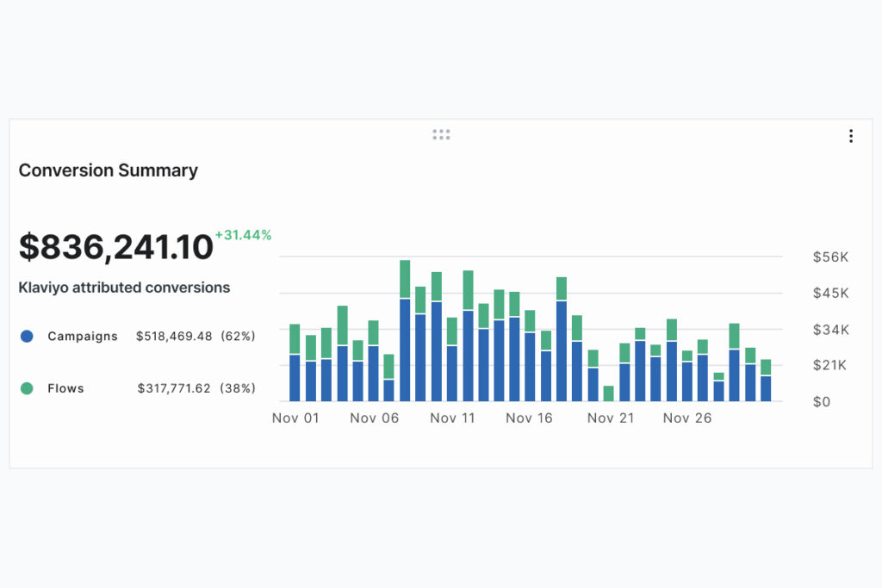Click the $56K gridline label on the axis
Viewport: 882px width, 588px height.
pyautogui.click(x=829, y=257)
